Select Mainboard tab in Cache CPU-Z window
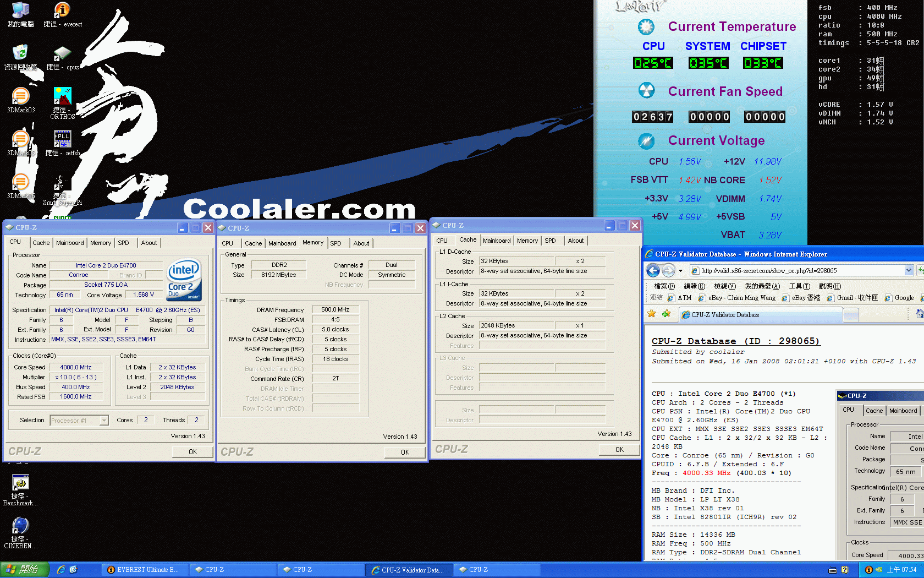This screenshot has width=924, height=578. 497,241
